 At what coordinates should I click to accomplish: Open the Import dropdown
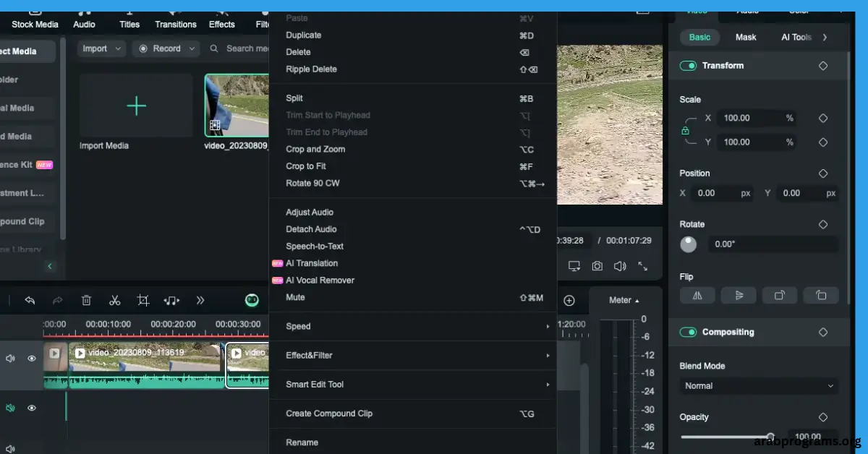tap(101, 48)
